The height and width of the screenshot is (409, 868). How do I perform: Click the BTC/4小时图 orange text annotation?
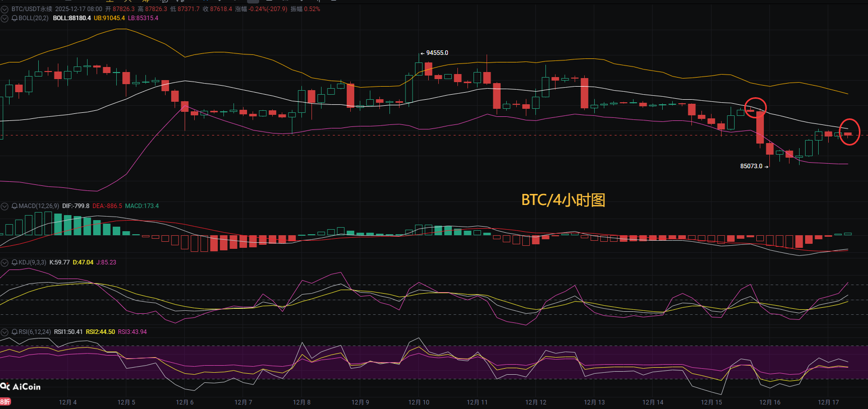pyautogui.click(x=563, y=200)
